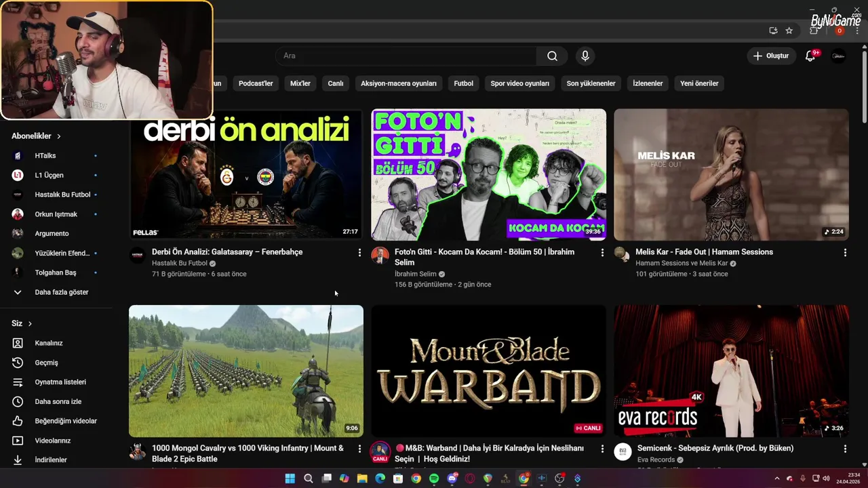Open more options for Derbi Ön Analizi video
Screen dimensions: 868x488
click(x=359, y=252)
